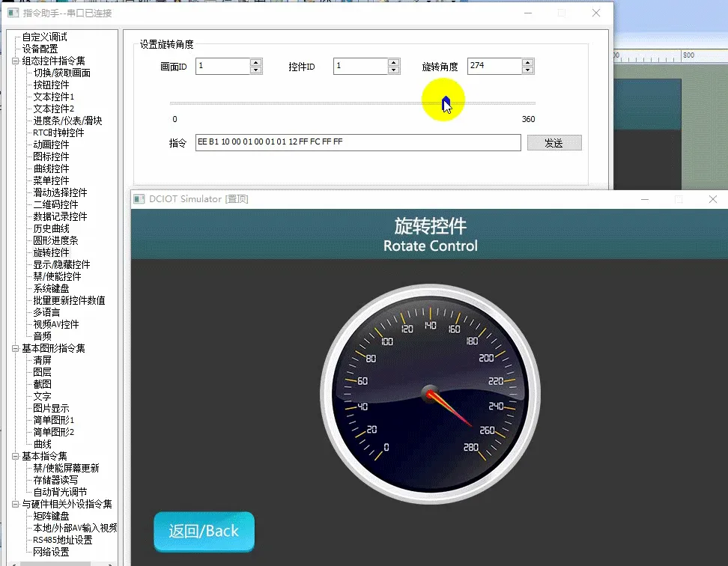
Task: Collapse the 组态控件指令集 tree node
Action: coord(15,61)
